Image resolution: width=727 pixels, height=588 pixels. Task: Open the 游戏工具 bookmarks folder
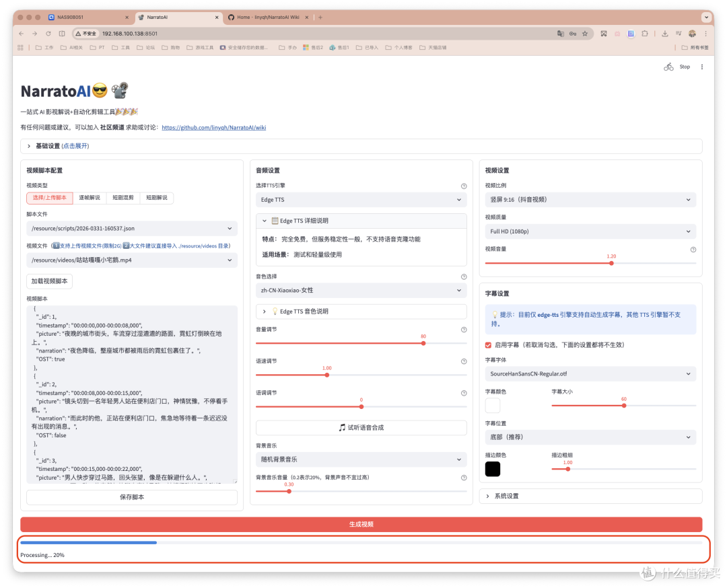(200, 47)
